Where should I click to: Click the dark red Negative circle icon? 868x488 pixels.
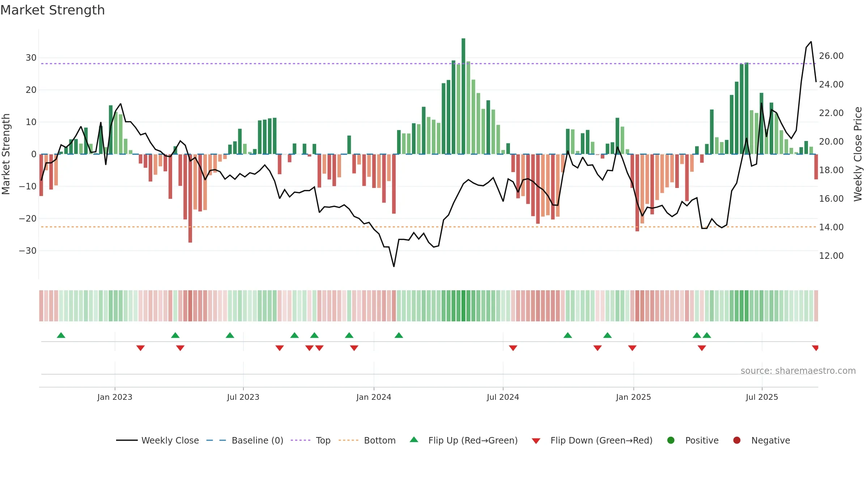(x=737, y=440)
